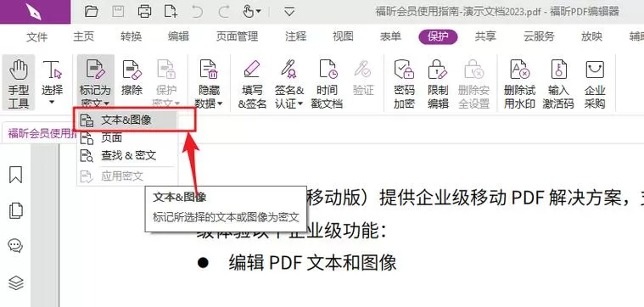Open 保护密文 dropdown

tap(166, 83)
